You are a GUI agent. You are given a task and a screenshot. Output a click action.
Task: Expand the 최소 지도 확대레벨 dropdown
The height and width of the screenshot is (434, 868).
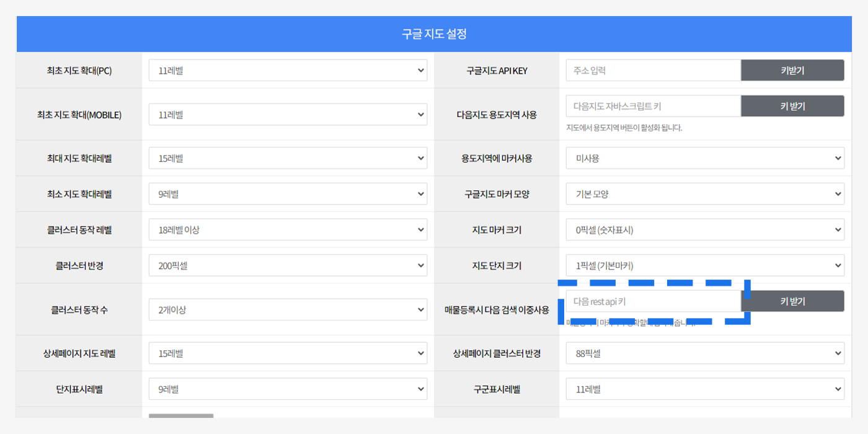tap(287, 194)
